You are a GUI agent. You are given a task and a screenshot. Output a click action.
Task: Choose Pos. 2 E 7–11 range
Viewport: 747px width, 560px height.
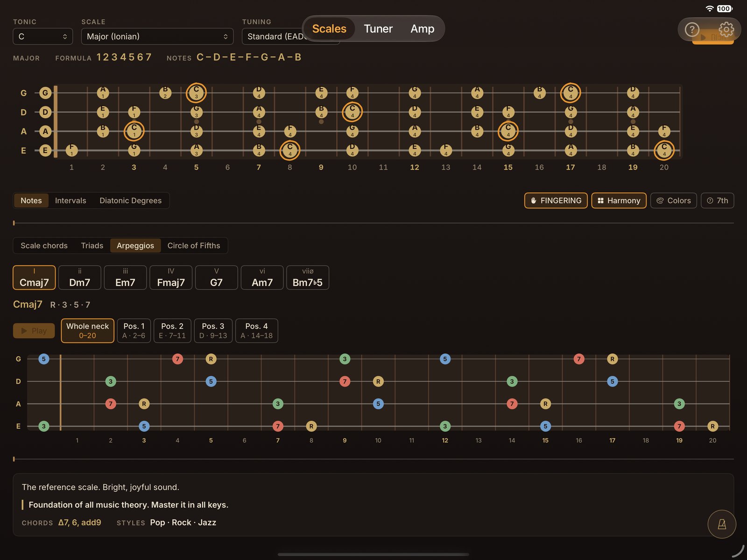coord(172,331)
